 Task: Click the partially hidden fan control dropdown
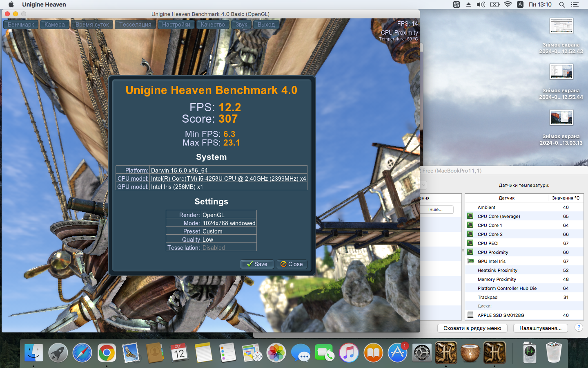click(x=423, y=185)
